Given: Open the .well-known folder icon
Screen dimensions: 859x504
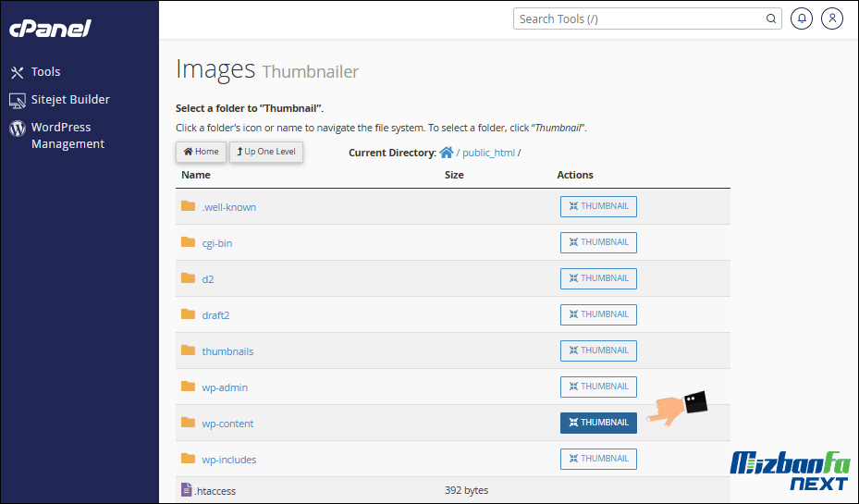Looking at the screenshot, I should [188, 206].
